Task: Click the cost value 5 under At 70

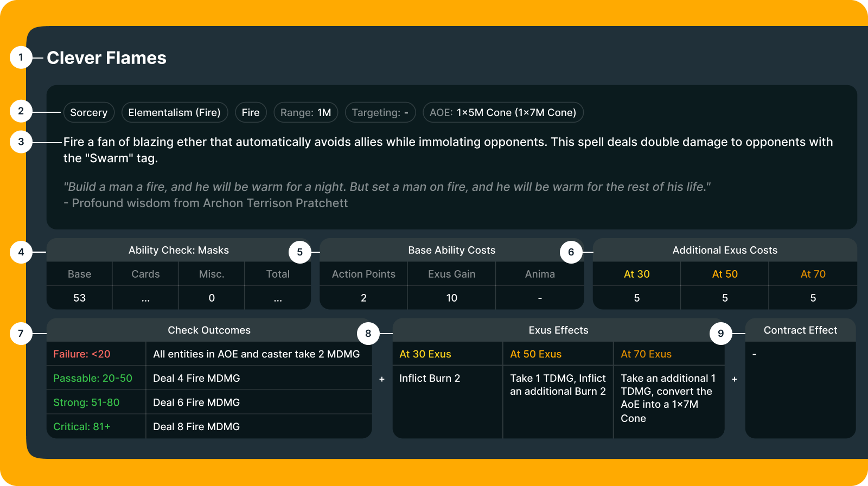Action: click(813, 298)
